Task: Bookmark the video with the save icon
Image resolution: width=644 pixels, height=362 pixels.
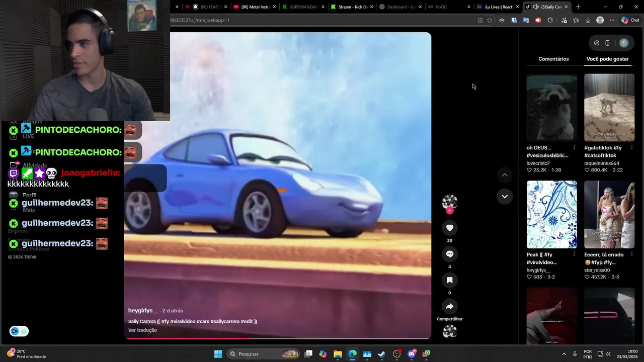Action: point(449,280)
